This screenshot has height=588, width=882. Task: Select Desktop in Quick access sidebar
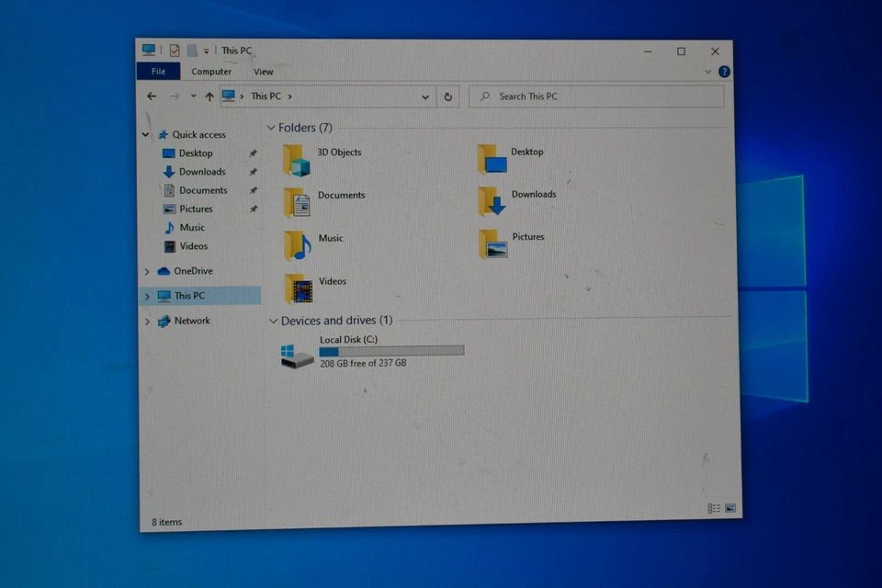pos(195,153)
